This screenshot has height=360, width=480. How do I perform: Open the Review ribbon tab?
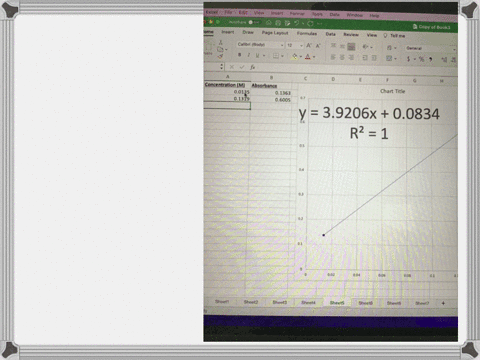tap(351, 34)
